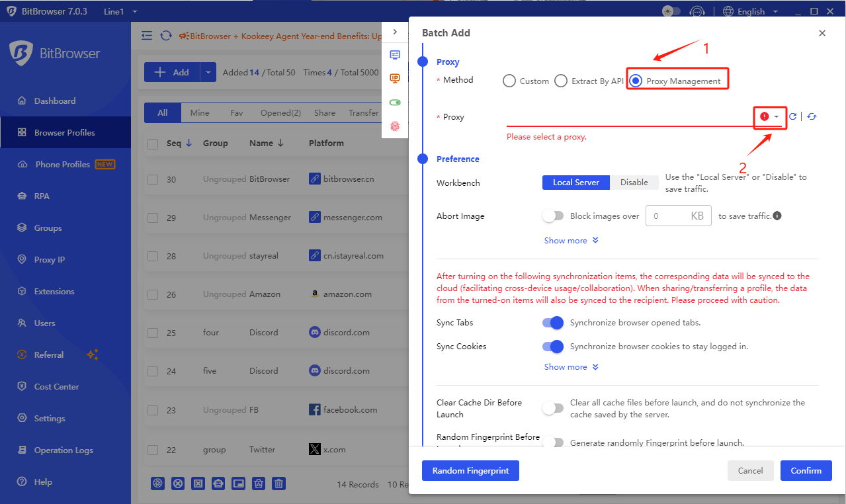
Task: Click the aperture icon in bottom toolbar
Action: (157, 484)
